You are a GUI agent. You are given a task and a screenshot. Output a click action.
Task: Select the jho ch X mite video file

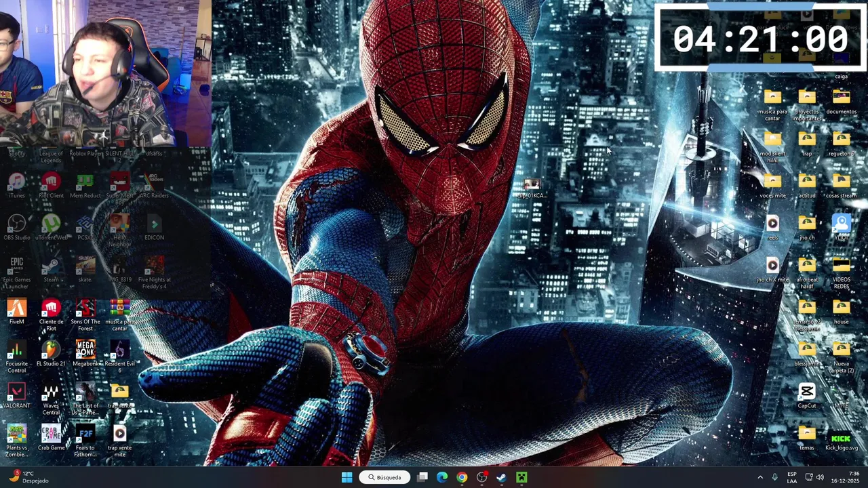coord(772,270)
